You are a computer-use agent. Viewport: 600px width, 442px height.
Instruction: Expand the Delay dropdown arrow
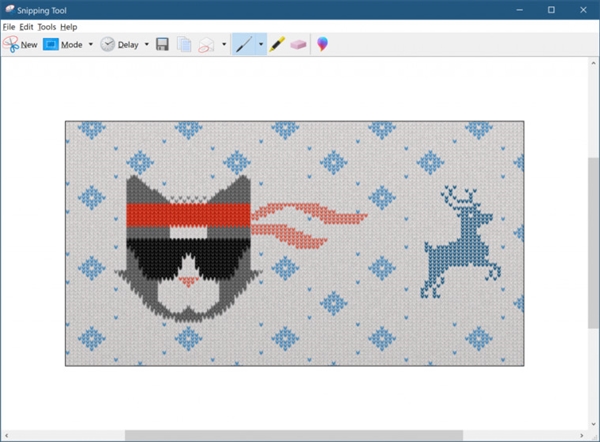pos(147,44)
